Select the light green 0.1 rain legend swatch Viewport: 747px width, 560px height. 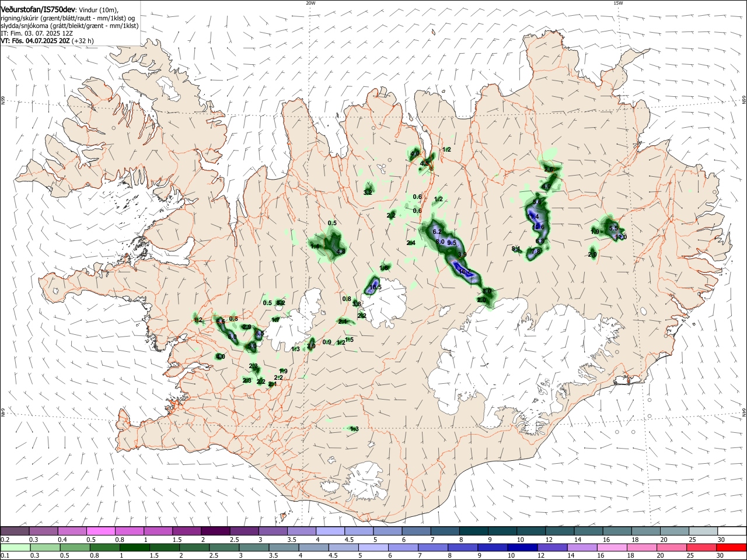pos(15,547)
